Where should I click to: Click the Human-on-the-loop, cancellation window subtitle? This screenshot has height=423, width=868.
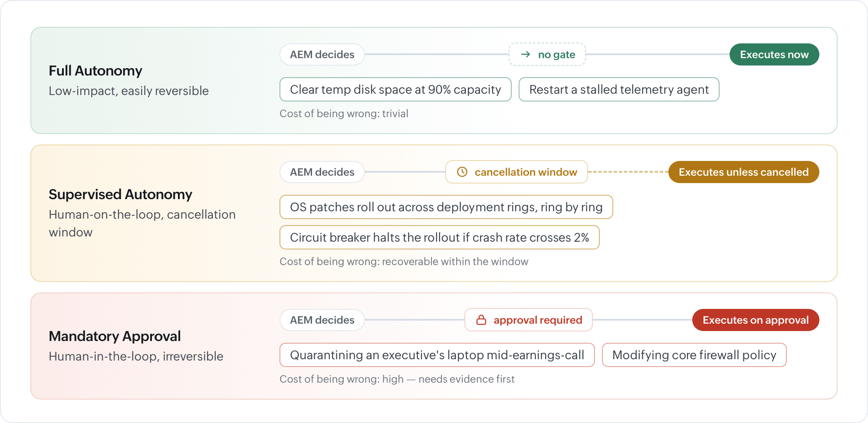coord(142,223)
